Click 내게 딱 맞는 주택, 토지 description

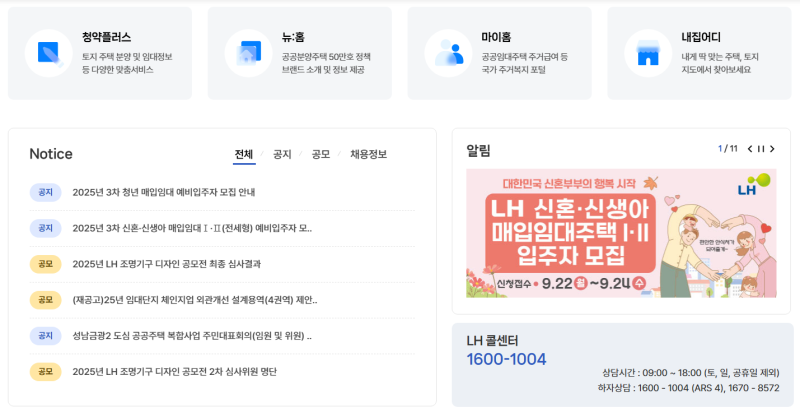tap(720, 63)
